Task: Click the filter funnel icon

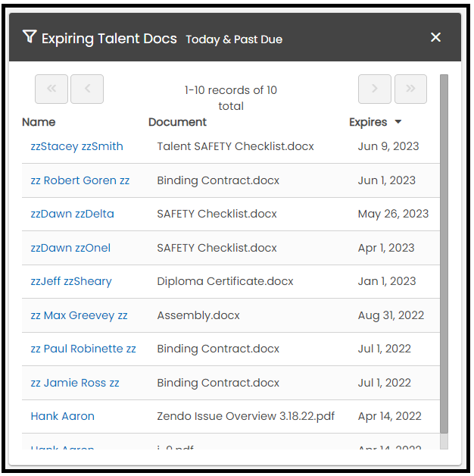Action: (30, 37)
